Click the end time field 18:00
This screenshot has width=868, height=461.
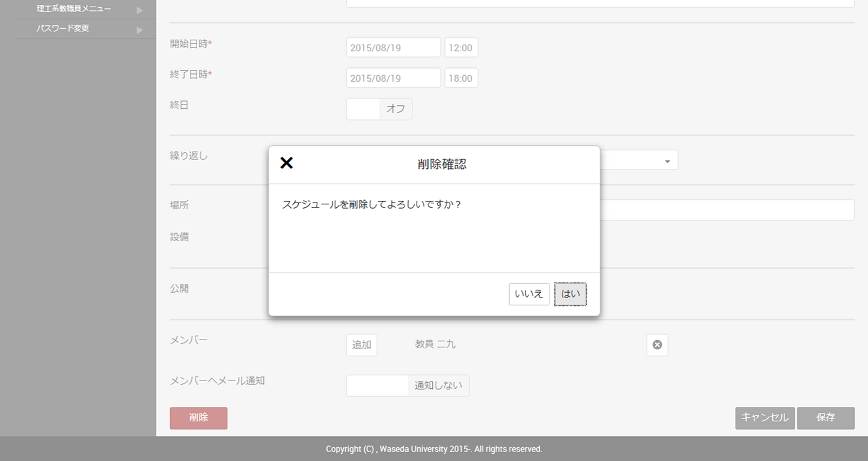[461, 78]
